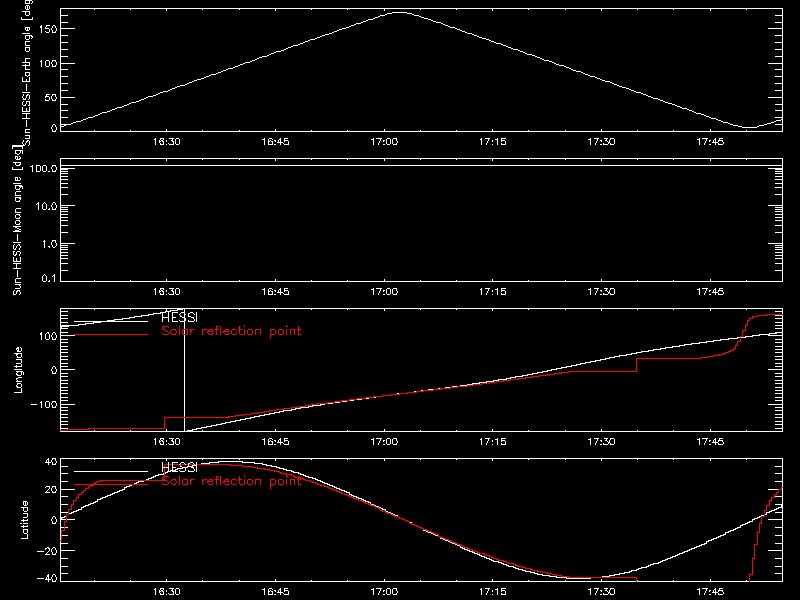Screen dimensions: 800x600
Task: Click the -100 tick label on the Longitude plot
Action: (x=43, y=404)
